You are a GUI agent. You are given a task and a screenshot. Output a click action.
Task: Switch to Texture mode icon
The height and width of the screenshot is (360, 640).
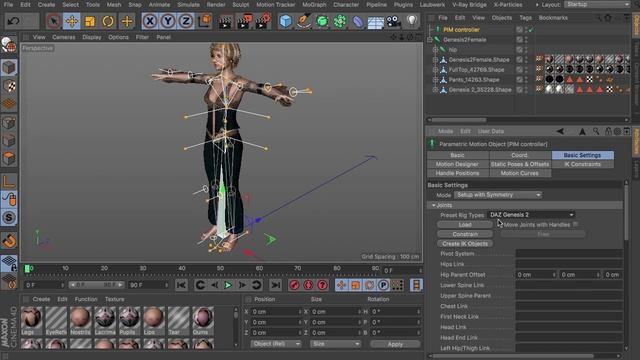click(x=9, y=86)
